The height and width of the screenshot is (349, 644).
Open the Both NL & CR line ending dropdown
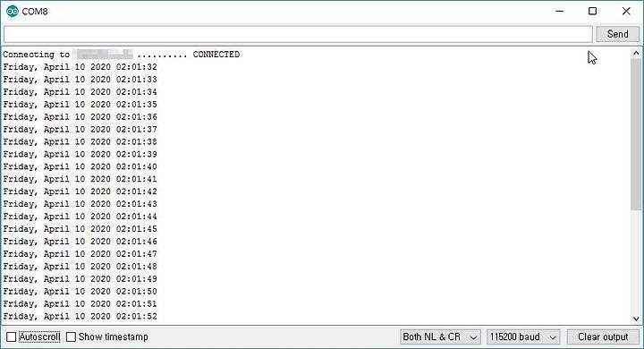(440, 337)
